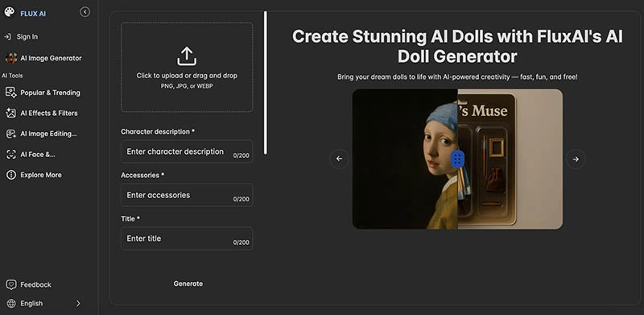
Task: Click the 'Bring your dream dolls to life' subtitle
Action: coord(457,77)
